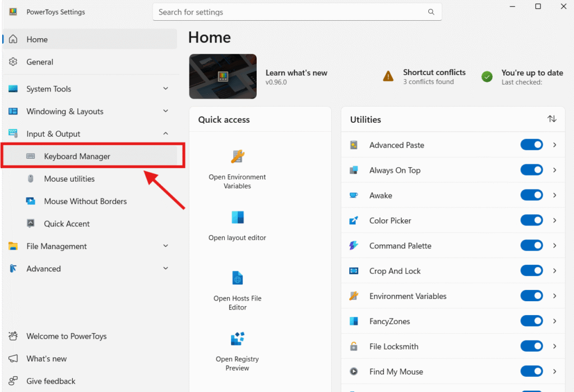Viewport: 574px width, 392px height.
Task: Disable the Advanced Paste toggle
Action: 531,145
